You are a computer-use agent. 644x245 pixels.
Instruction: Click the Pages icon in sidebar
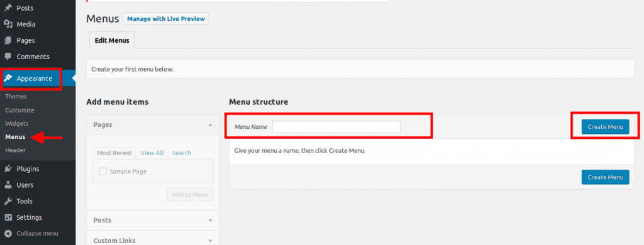8,41
